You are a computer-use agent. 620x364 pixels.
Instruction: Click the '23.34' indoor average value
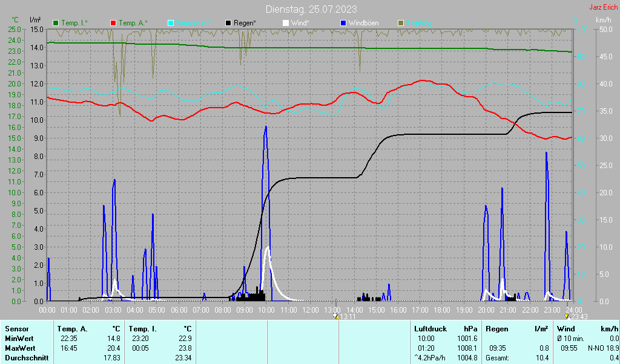pos(183,358)
